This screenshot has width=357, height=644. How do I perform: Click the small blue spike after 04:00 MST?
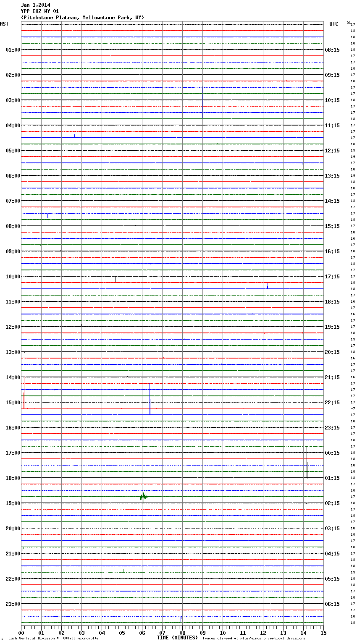tap(75, 134)
